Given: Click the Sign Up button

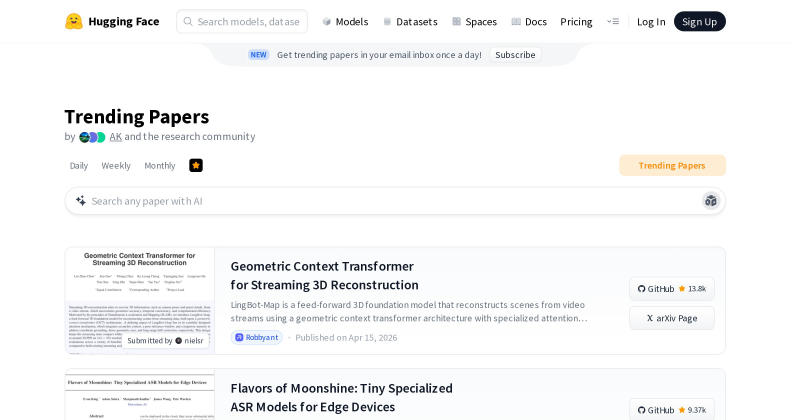Looking at the screenshot, I should [x=699, y=21].
